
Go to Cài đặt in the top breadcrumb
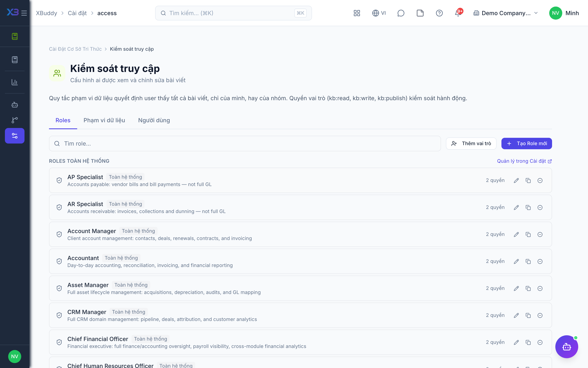[77, 13]
